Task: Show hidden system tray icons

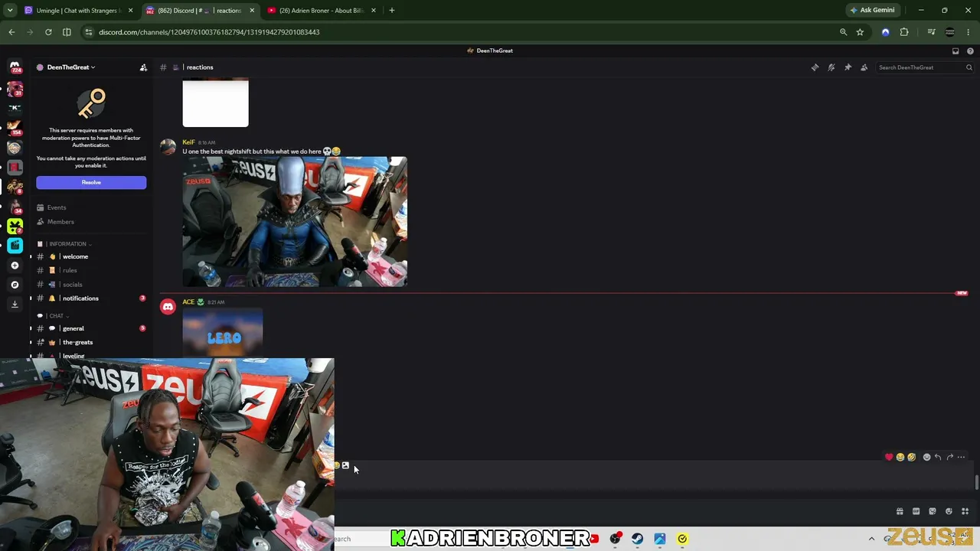Action: tap(871, 539)
